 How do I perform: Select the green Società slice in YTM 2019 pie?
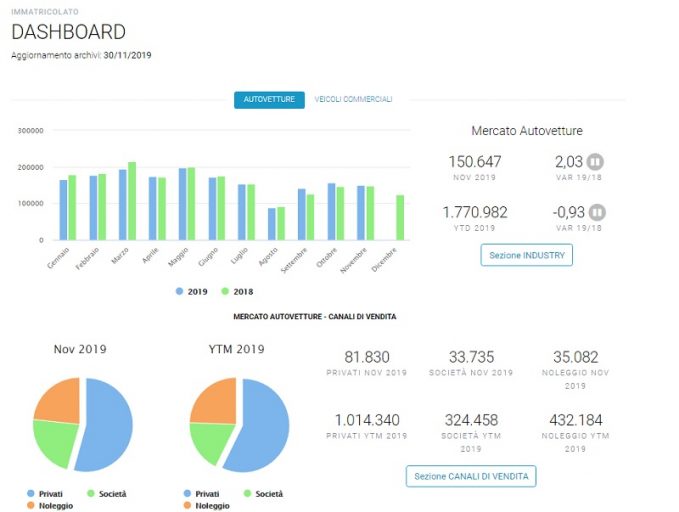(x=210, y=440)
